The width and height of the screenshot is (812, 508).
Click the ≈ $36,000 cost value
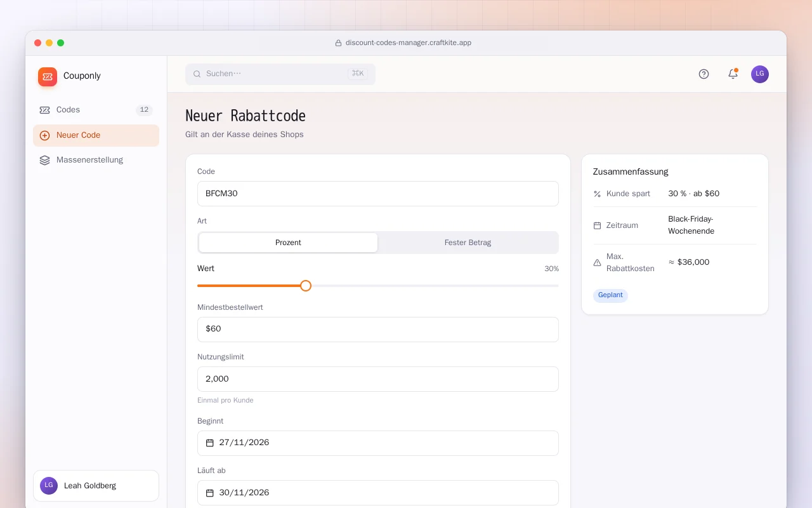[x=689, y=262]
